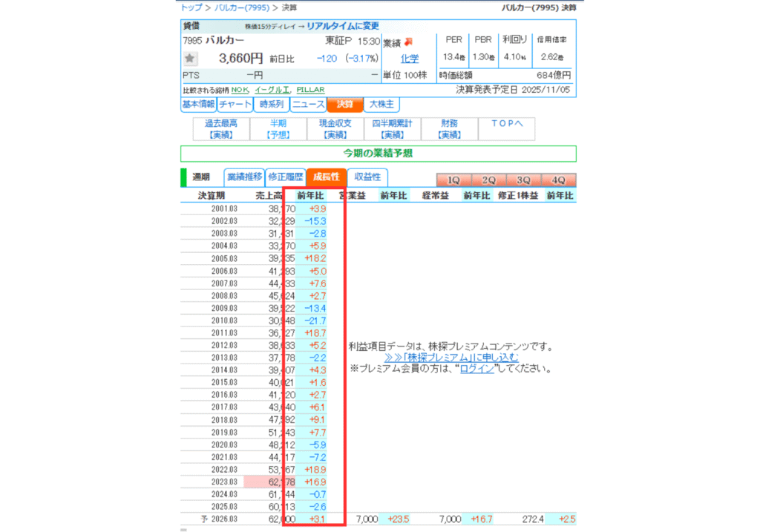The width and height of the screenshot is (760, 532).
Task: Click the red arrow icon beside 業績
Action: coord(408,42)
